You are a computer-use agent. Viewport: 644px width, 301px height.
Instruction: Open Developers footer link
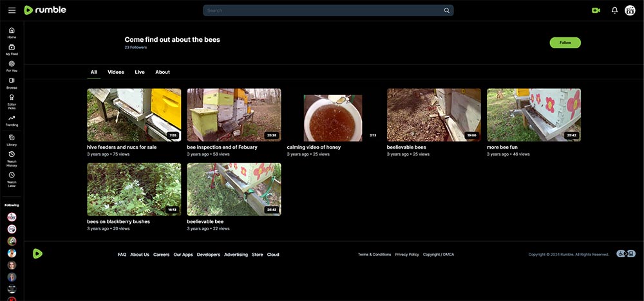[209, 255]
